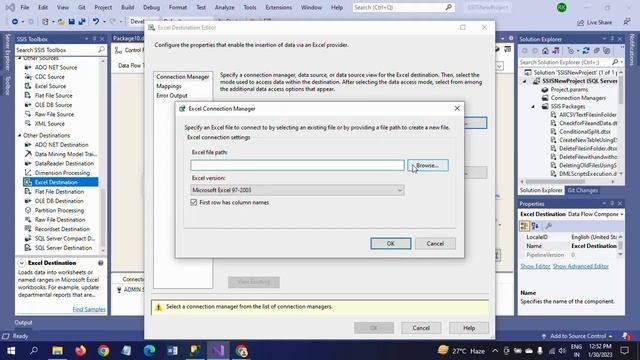Collapse the Excel Destination description section
This screenshot has height=360, width=640.
22,263
